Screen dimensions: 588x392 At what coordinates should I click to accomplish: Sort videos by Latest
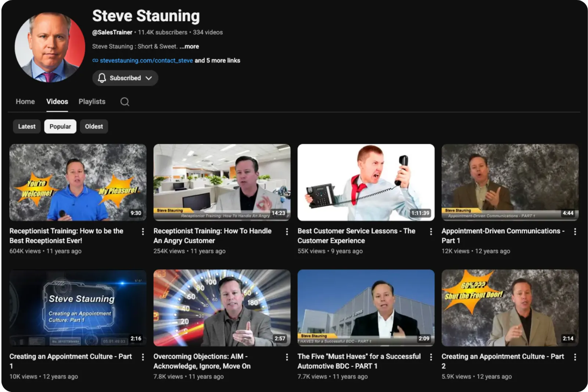[27, 126]
